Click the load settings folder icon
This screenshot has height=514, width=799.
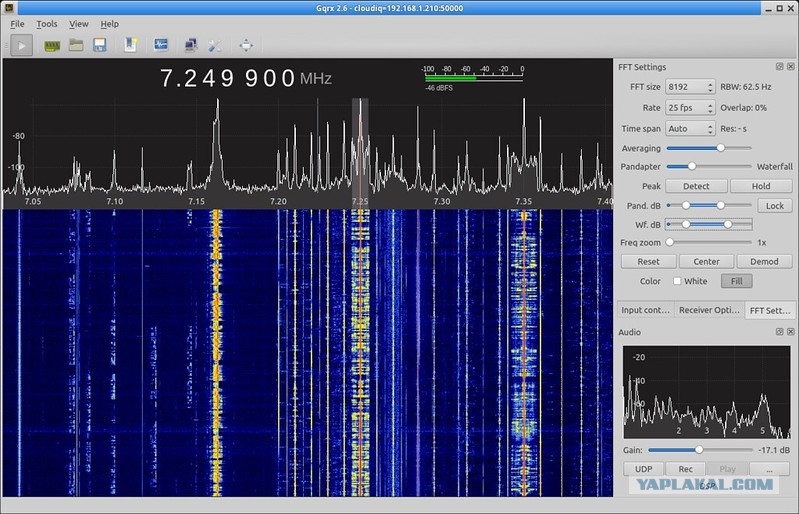point(76,45)
